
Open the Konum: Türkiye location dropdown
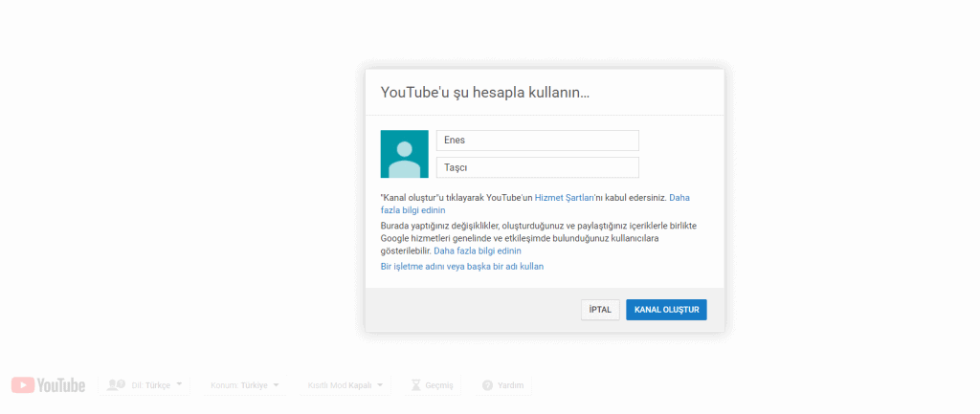click(245, 384)
